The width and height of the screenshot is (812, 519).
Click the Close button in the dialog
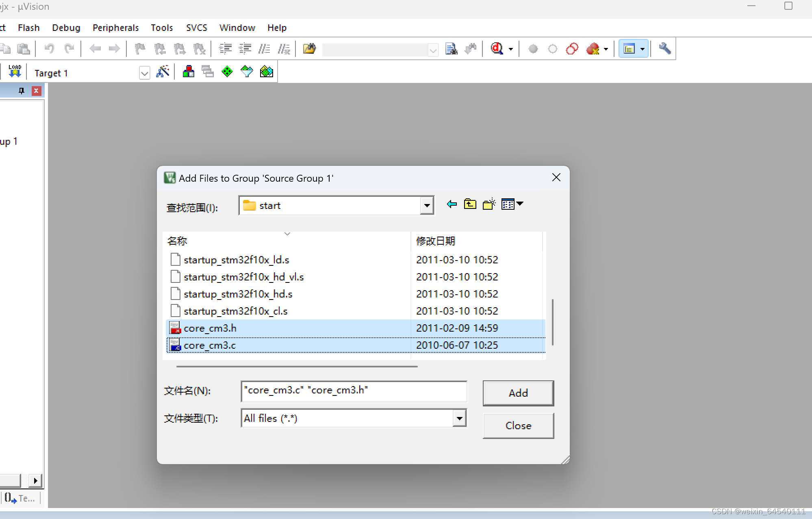point(518,426)
